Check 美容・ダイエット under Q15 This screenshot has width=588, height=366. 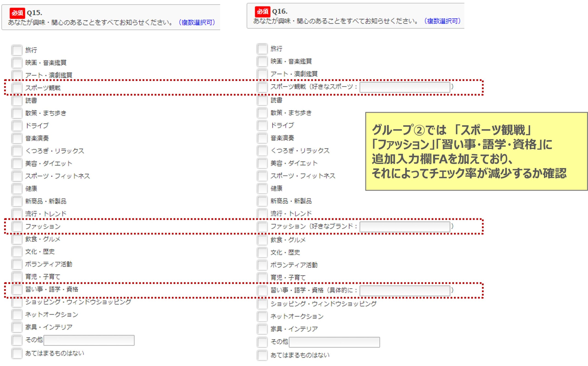pos(17,163)
